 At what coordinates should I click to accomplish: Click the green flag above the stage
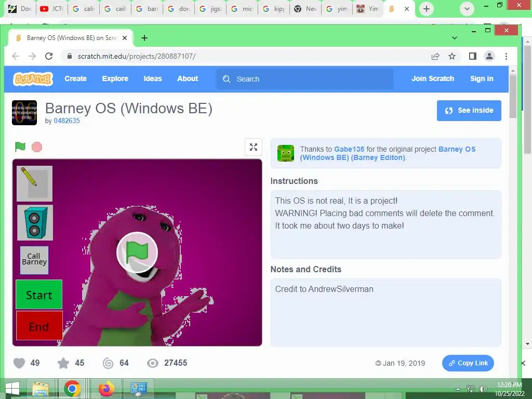pos(20,147)
